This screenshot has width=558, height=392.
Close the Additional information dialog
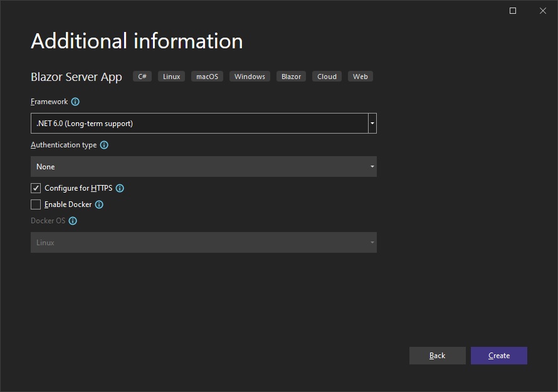pyautogui.click(x=543, y=11)
